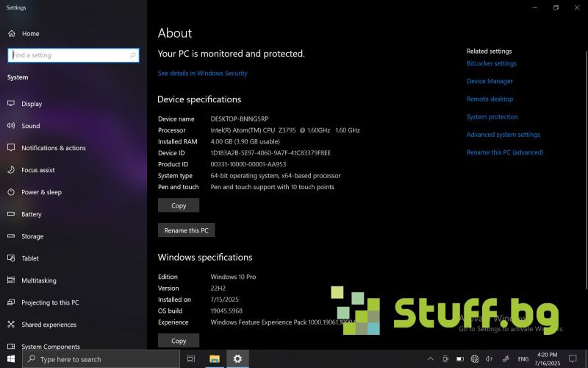This screenshot has height=368, width=588.
Task: Open the notification Action Center
Action: (573, 359)
